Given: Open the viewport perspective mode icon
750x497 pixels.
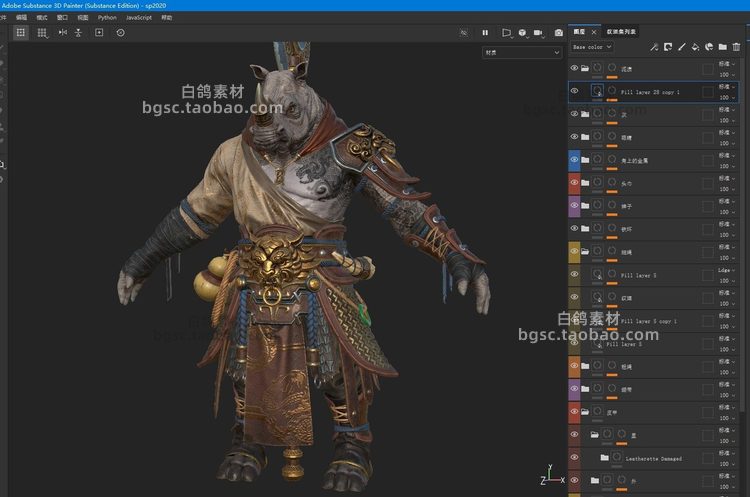Looking at the screenshot, I should pyautogui.click(x=507, y=33).
